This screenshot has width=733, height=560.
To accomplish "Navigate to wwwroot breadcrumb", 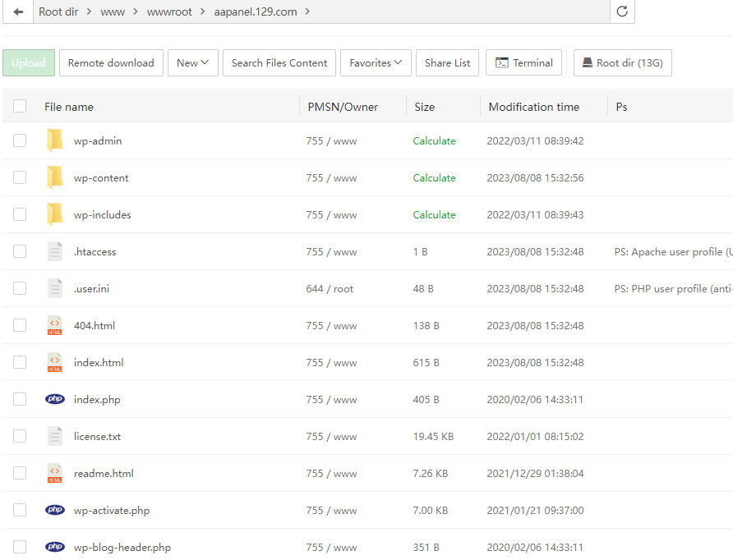I will pos(169,11).
